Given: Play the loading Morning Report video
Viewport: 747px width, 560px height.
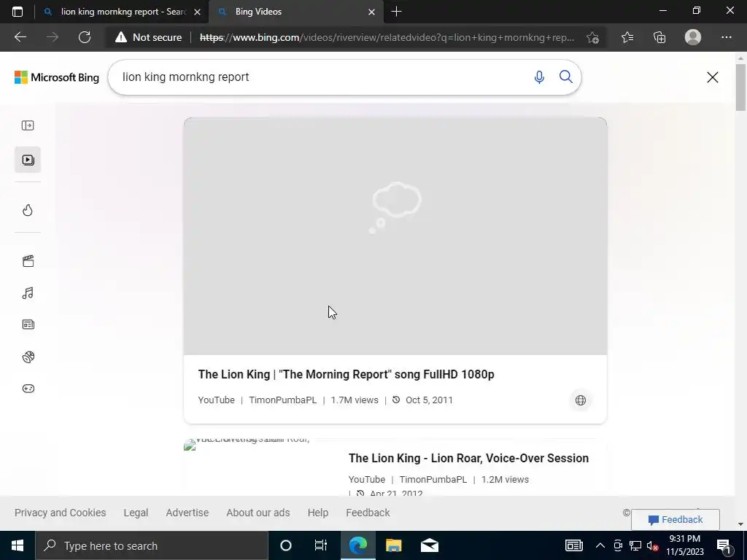Looking at the screenshot, I should click(395, 236).
